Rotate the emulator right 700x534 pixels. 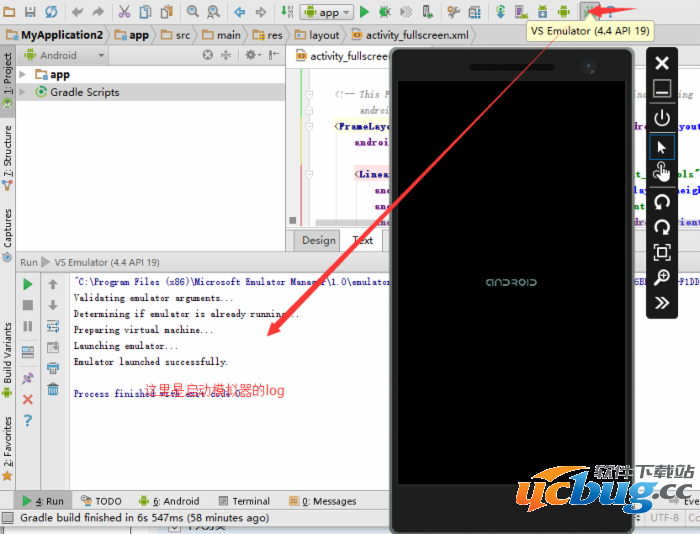pyautogui.click(x=661, y=226)
